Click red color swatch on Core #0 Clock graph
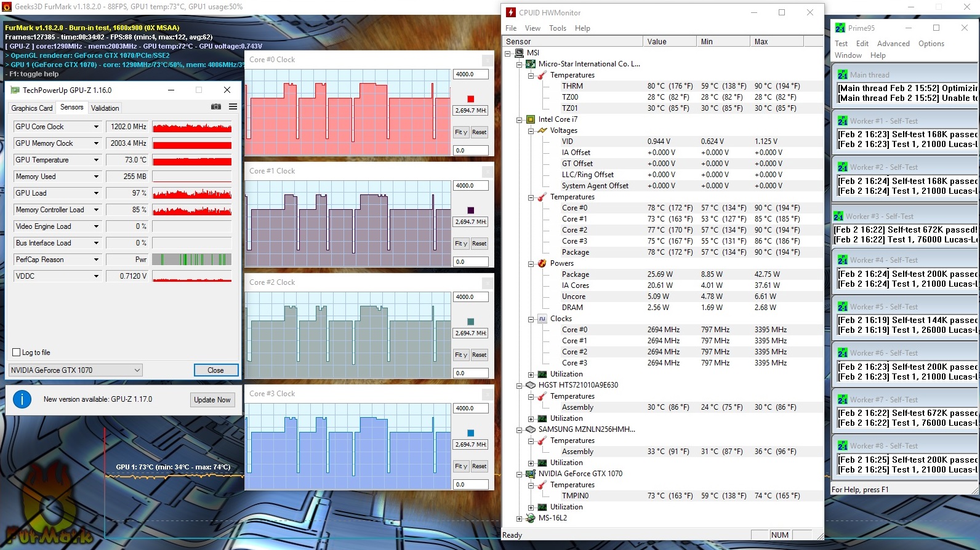 471,99
